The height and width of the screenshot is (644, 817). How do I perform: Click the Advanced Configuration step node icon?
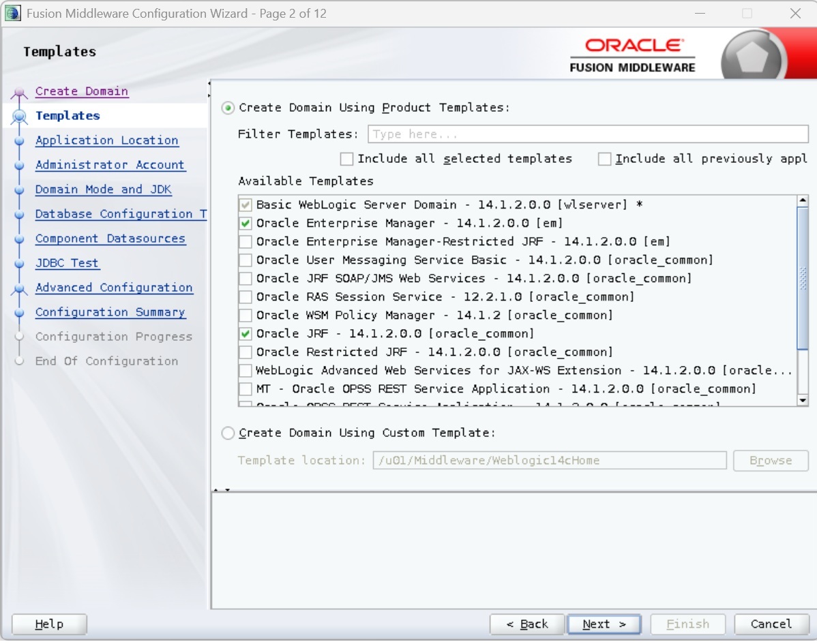[x=19, y=288]
